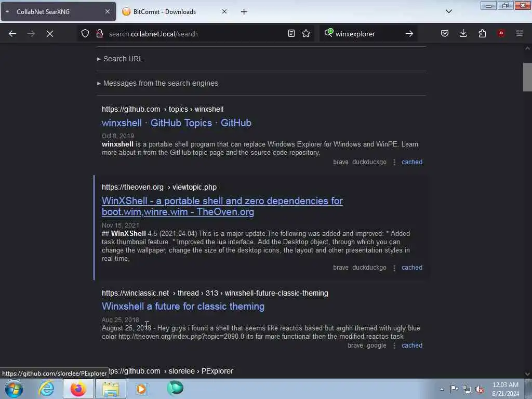Stop loading the current page
This screenshot has width=532, height=399.
[x=49, y=34]
